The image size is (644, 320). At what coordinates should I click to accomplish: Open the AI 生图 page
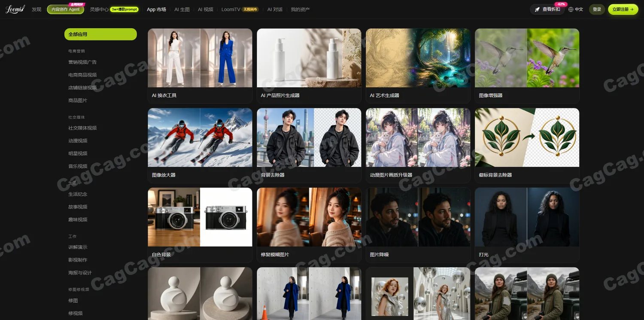click(x=182, y=9)
